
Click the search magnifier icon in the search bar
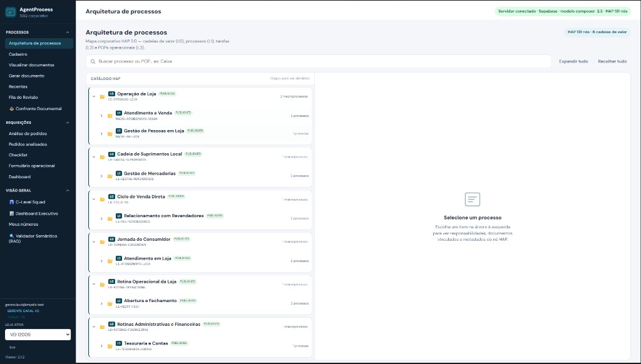pos(93,62)
